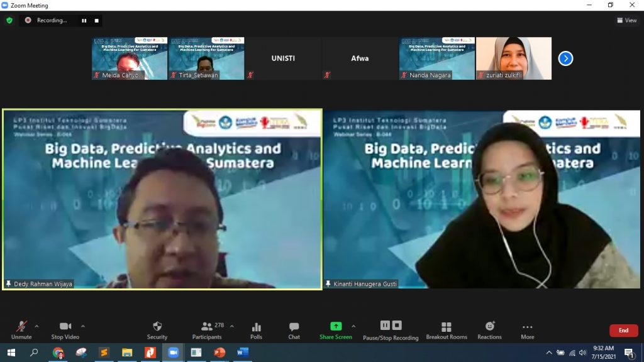The image size is (644, 362).
Task: Open the Security menu
Action: pyautogui.click(x=157, y=331)
